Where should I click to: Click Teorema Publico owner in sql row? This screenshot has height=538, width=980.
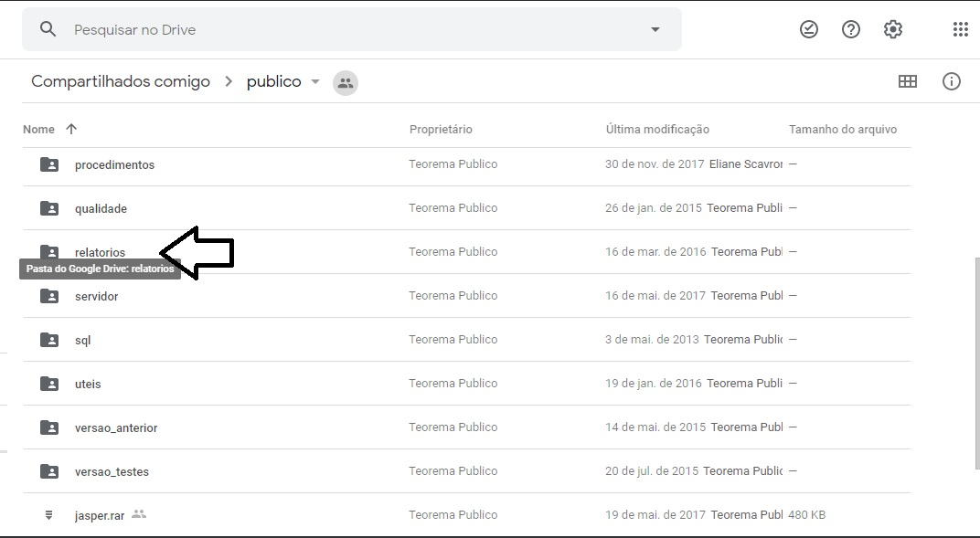[x=453, y=339]
